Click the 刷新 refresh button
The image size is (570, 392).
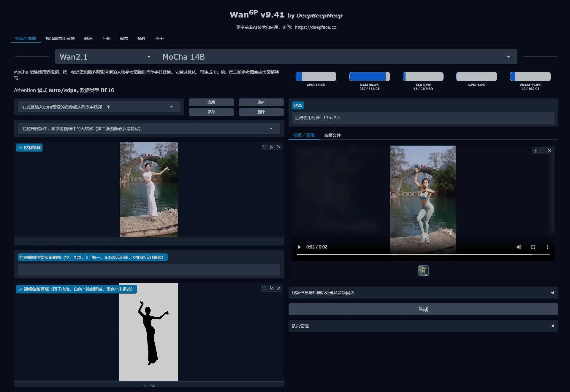(x=261, y=102)
